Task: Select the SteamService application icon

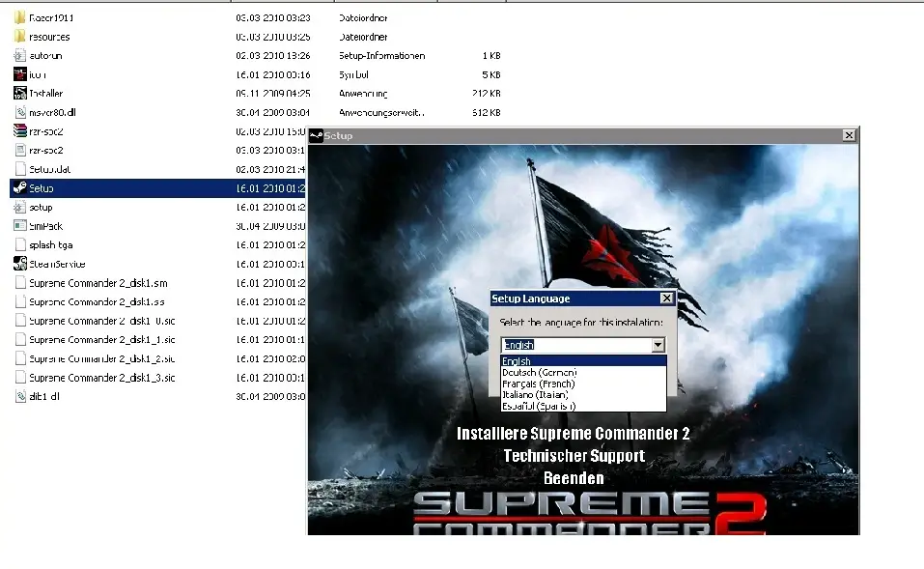Action: tap(20, 264)
